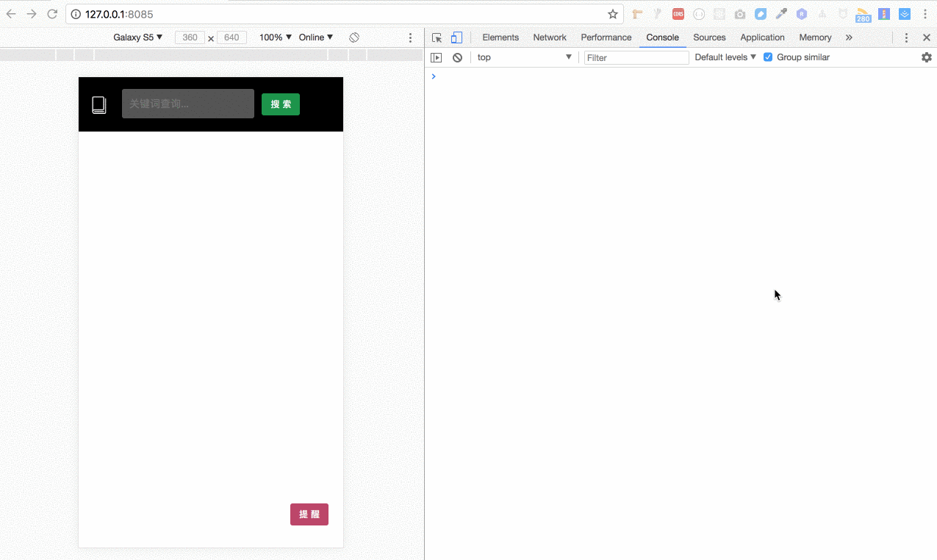Focus the console Filter input

pos(636,57)
